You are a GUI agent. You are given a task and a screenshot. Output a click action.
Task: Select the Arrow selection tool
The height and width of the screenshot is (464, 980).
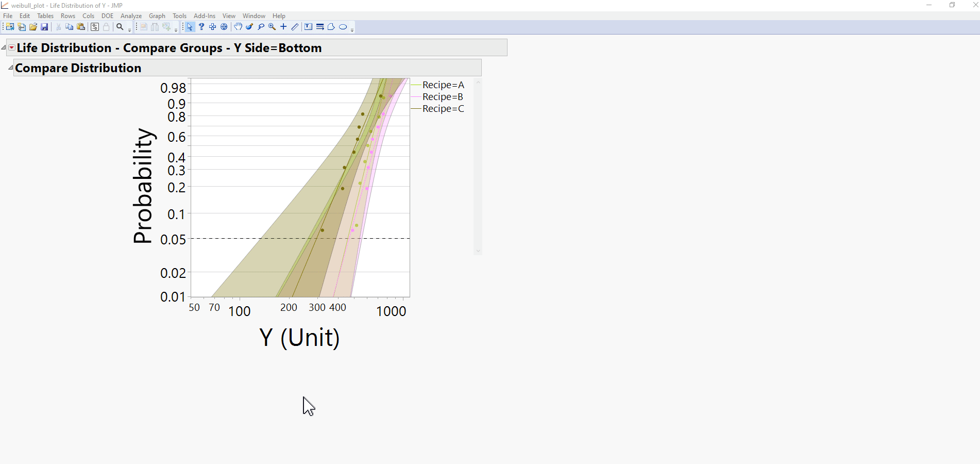(190, 27)
